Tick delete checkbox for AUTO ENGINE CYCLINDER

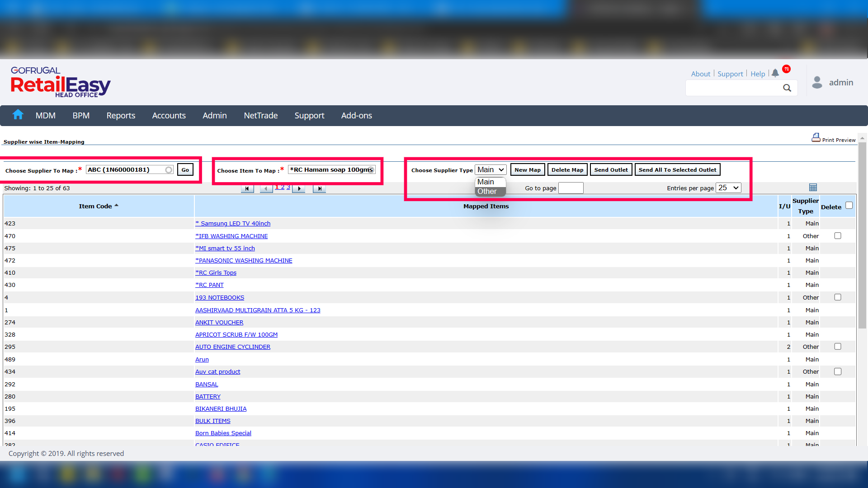coord(838,347)
